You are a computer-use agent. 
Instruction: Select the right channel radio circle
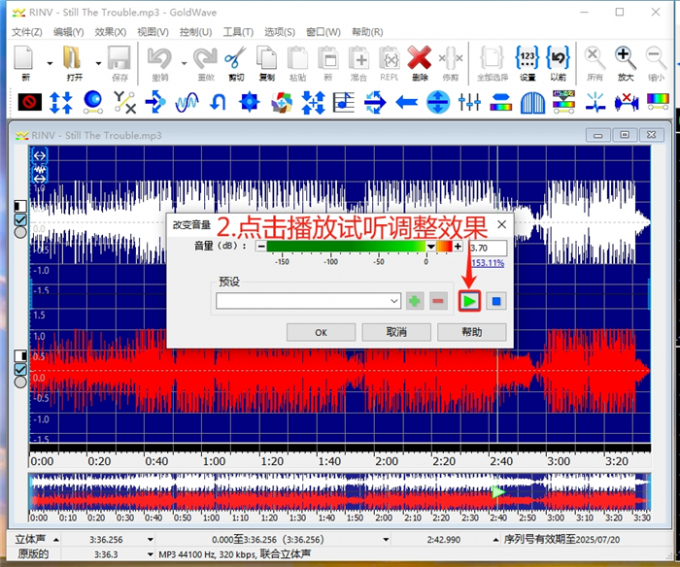click(20, 382)
